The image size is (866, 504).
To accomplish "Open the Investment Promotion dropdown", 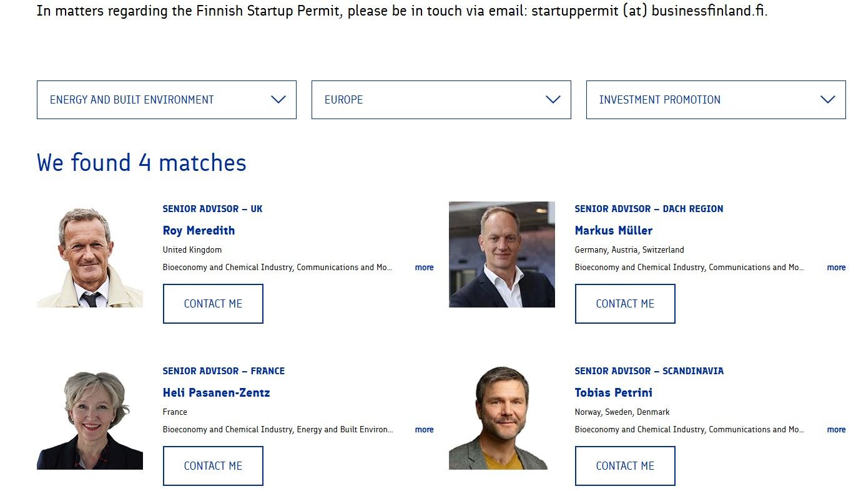I will [716, 100].
